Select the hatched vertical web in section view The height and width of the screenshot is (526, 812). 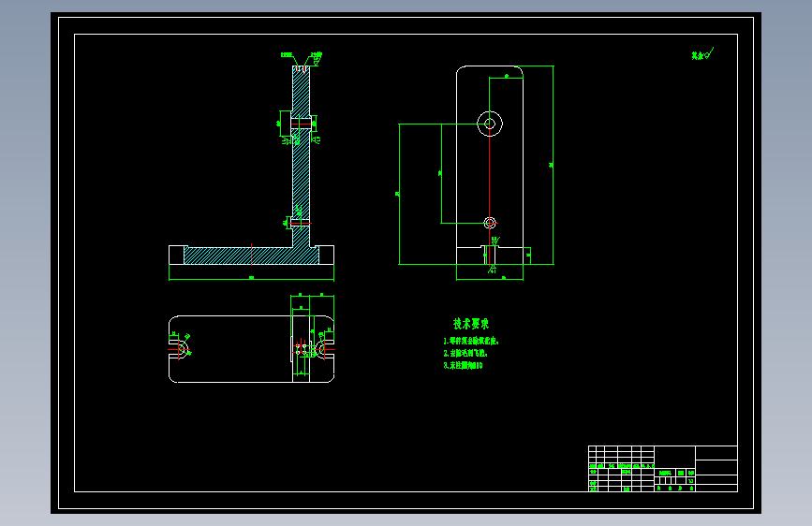[301, 155]
